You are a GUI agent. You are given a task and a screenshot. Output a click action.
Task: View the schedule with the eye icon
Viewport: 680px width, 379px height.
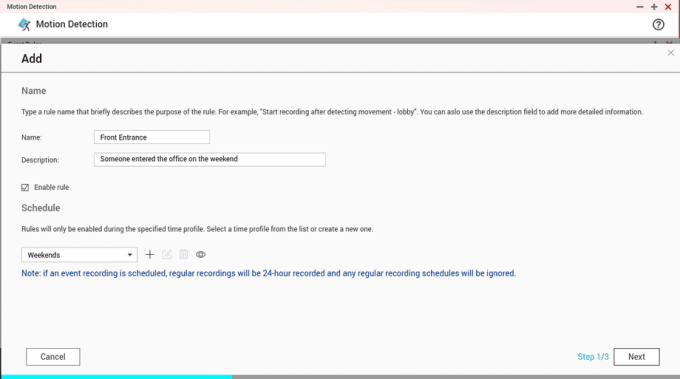pyautogui.click(x=200, y=255)
